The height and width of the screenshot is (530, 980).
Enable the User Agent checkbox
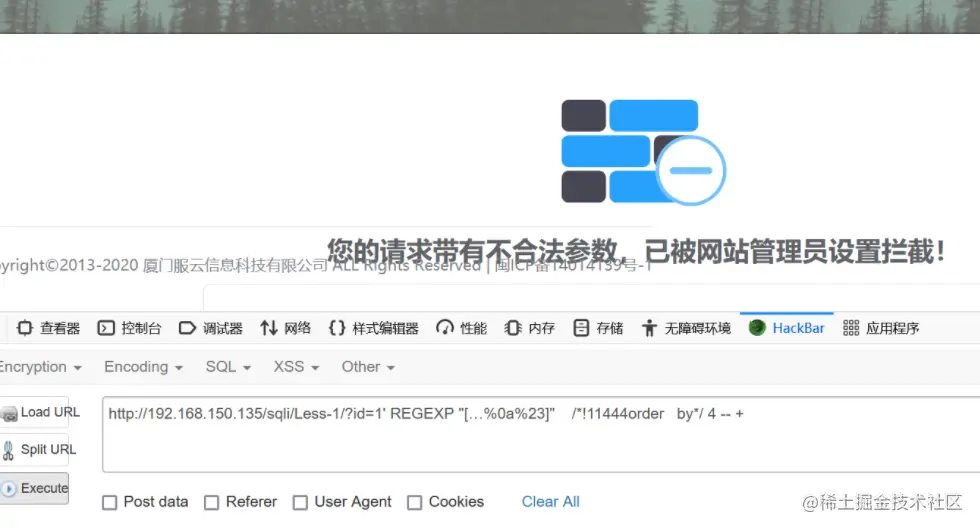[301, 502]
